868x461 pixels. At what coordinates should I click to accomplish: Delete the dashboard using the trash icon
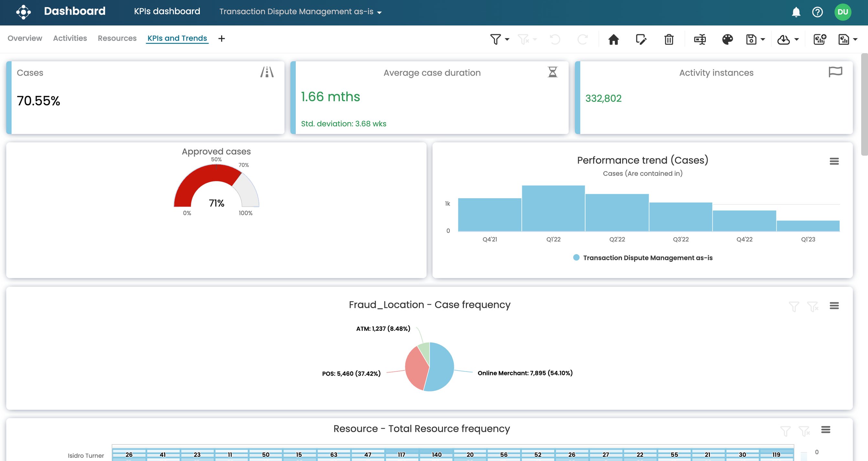669,39
